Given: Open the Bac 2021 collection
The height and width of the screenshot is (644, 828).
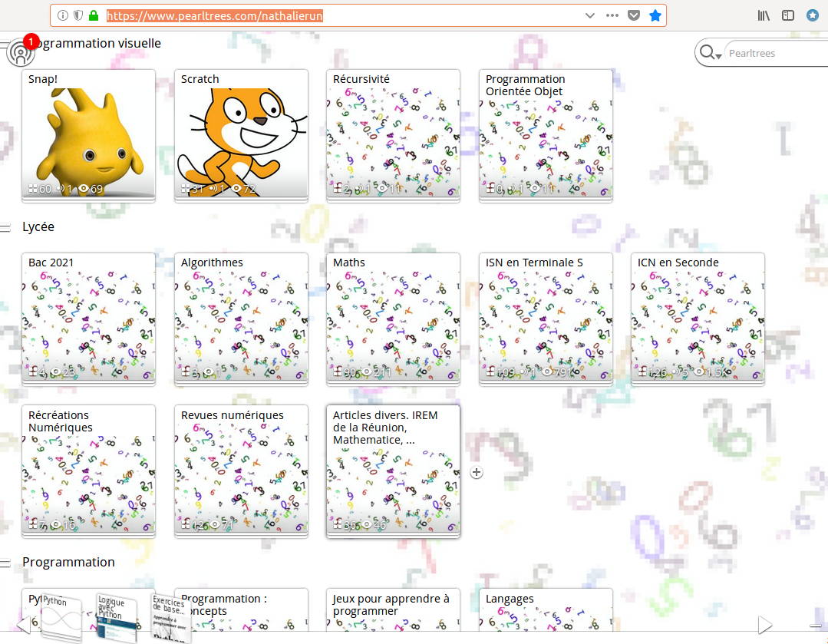Looking at the screenshot, I should pyautogui.click(x=88, y=319).
